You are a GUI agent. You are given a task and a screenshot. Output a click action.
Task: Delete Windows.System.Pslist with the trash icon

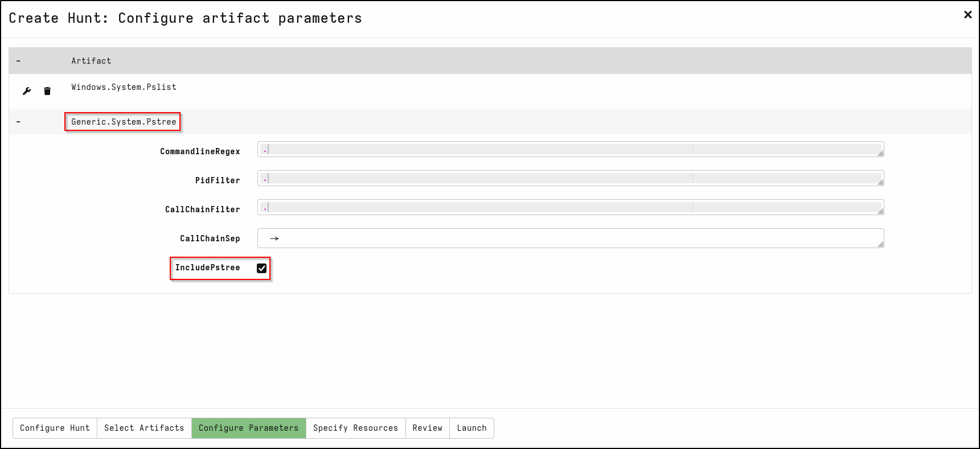[47, 91]
